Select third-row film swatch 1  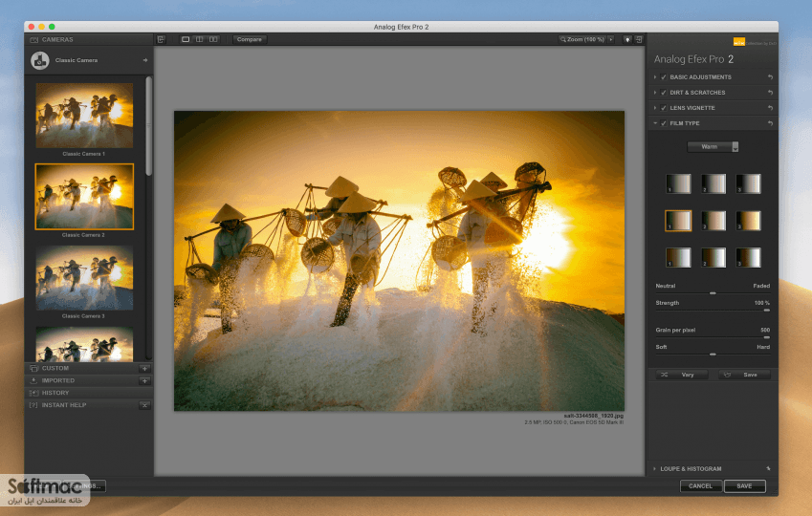(678, 258)
